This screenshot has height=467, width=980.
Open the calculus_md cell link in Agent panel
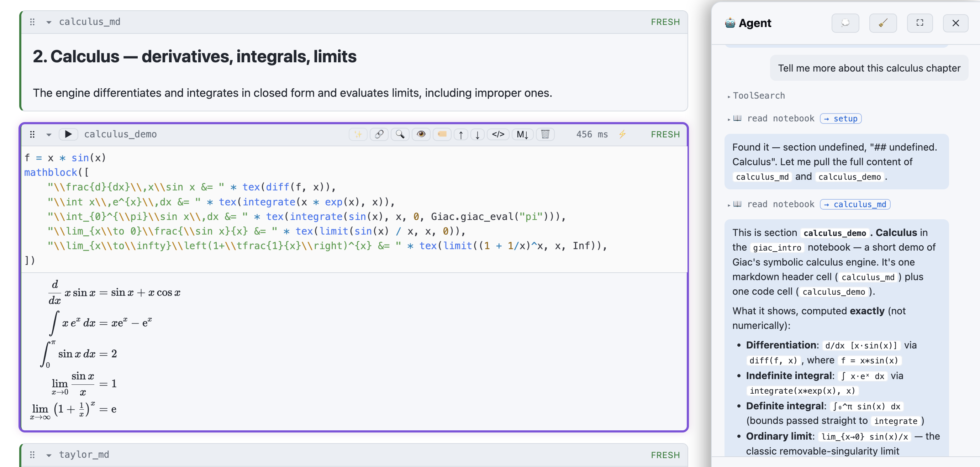pyautogui.click(x=855, y=204)
